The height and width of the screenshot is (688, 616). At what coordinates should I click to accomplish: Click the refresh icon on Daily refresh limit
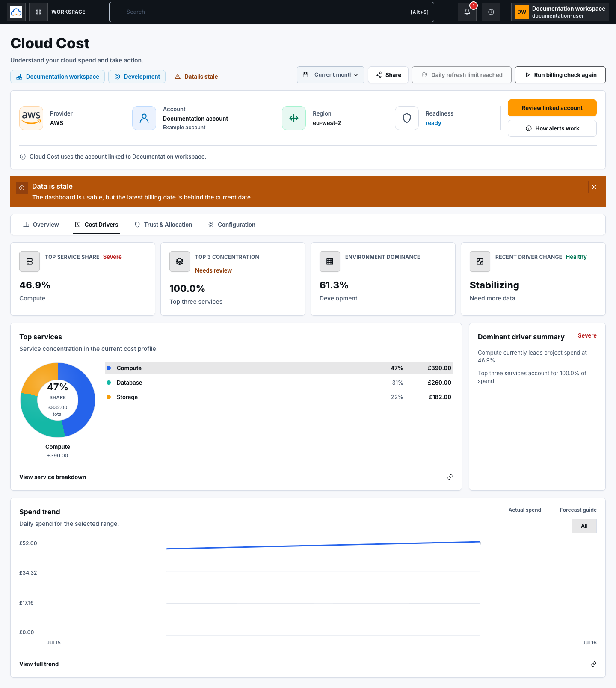424,75
